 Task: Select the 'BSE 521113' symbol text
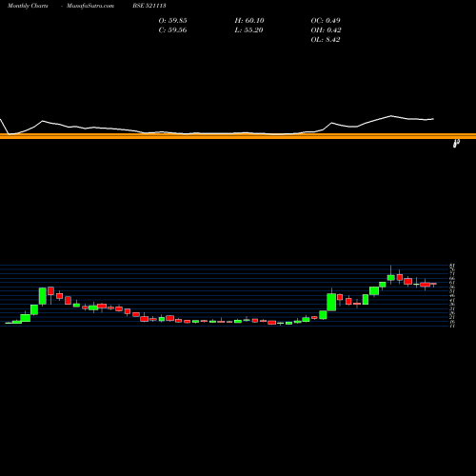149,6
